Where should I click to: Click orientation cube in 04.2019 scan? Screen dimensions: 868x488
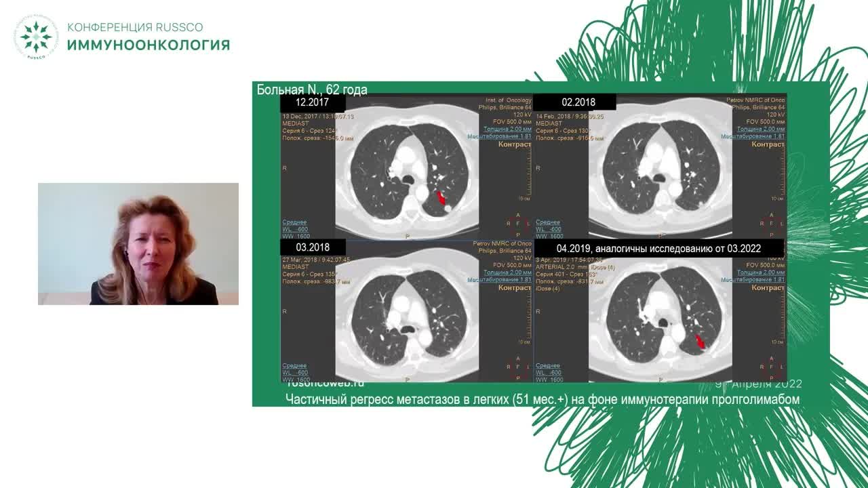click(x=772, y=367)
